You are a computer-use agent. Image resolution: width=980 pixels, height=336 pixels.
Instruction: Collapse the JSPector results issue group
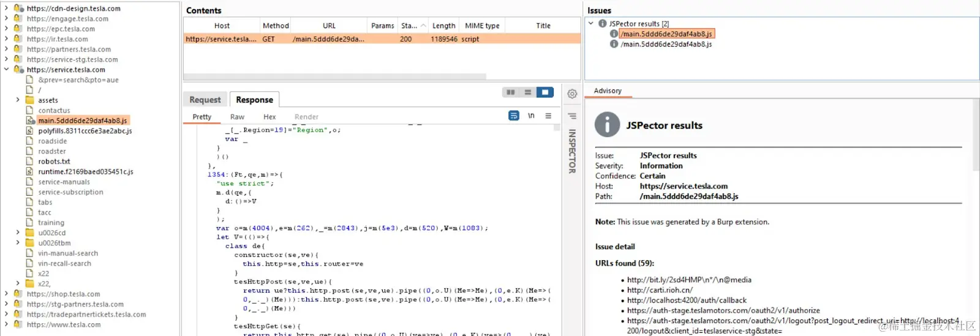[x=591, y=24]
